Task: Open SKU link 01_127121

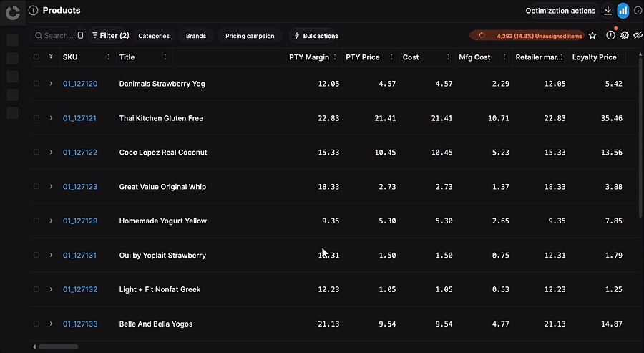Action: coord(79,118)
